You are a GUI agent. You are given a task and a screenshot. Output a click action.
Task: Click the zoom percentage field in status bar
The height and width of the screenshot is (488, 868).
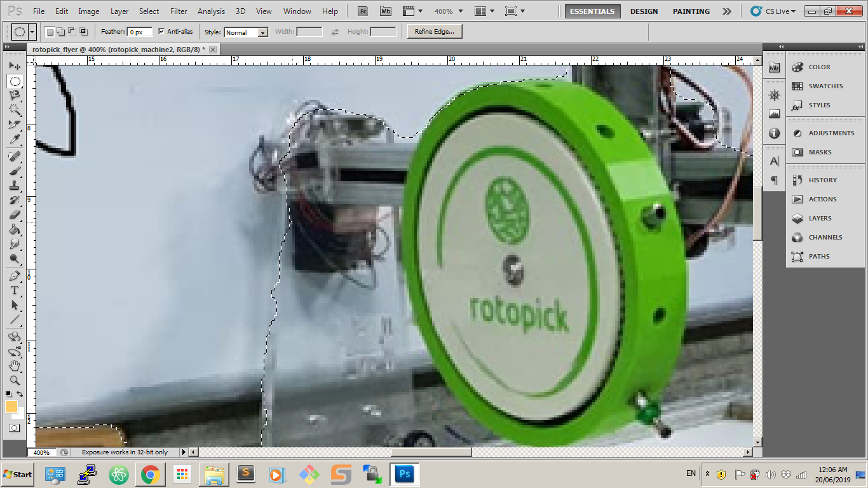[42, 452]
